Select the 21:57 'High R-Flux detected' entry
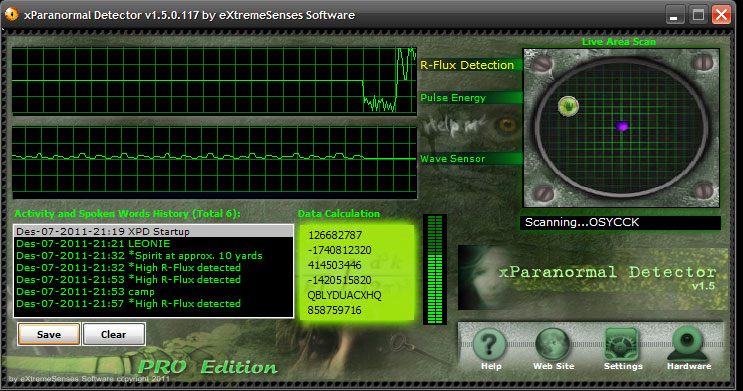The image size is (743, 391). tap(154, 303)
